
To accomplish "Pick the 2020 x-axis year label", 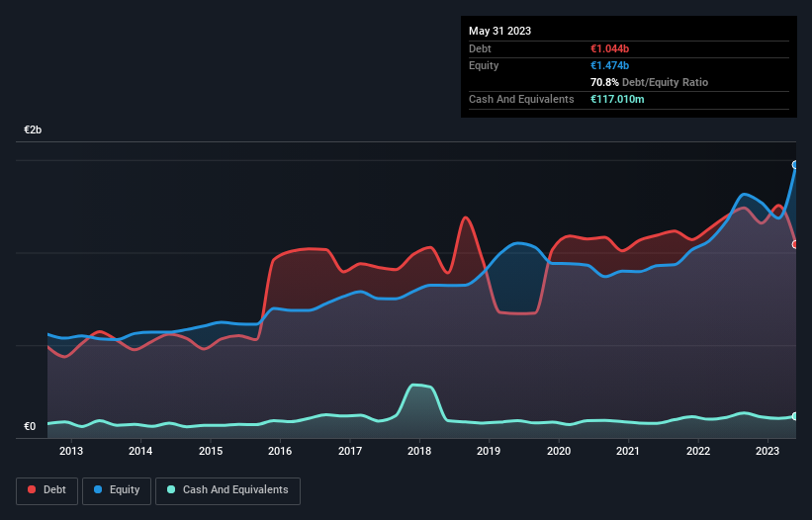I will (559, 452).
